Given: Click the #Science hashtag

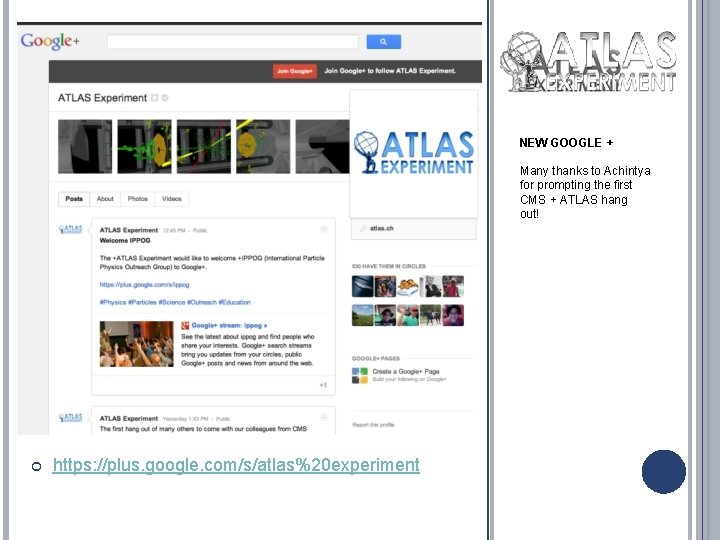Looking at the screenshot, I should coord(172,302).
